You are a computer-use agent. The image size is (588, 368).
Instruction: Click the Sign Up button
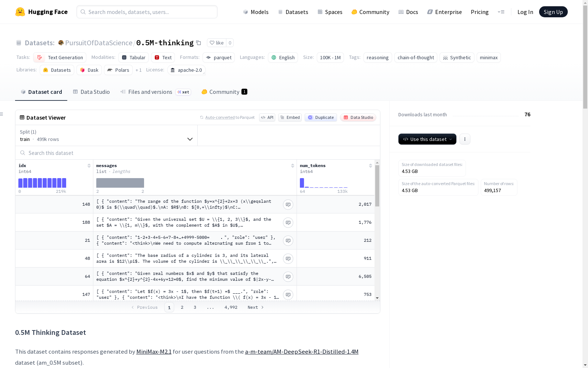click(553, 12)
